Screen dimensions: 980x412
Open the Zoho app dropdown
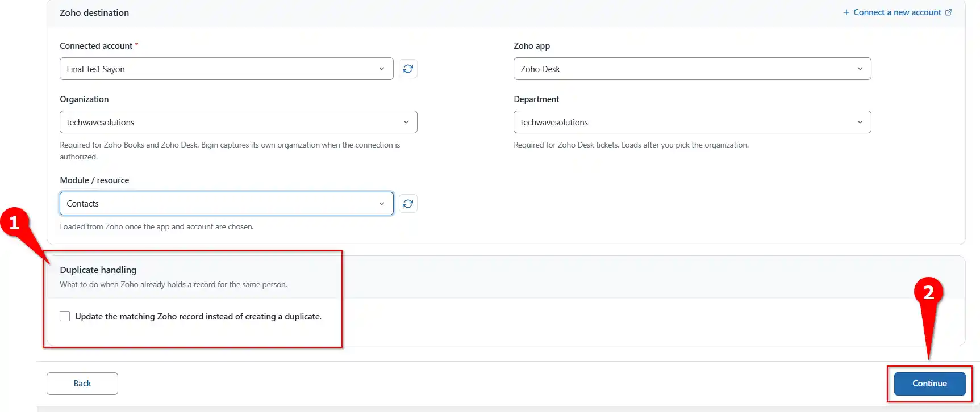692,69
